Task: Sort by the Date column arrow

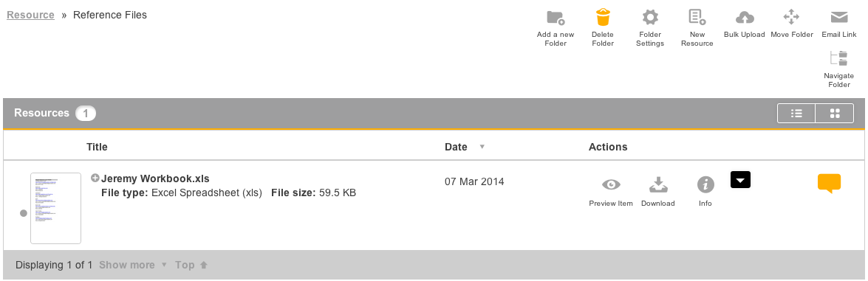Action: click(482, 148)
